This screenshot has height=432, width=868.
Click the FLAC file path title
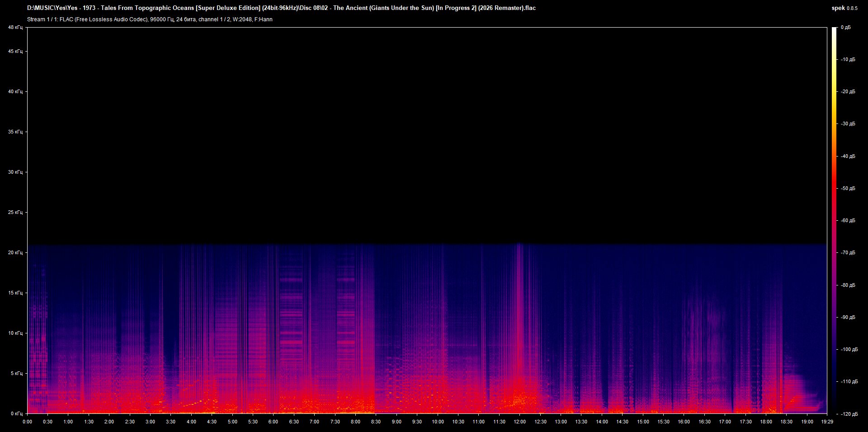[x=281, y=8]
